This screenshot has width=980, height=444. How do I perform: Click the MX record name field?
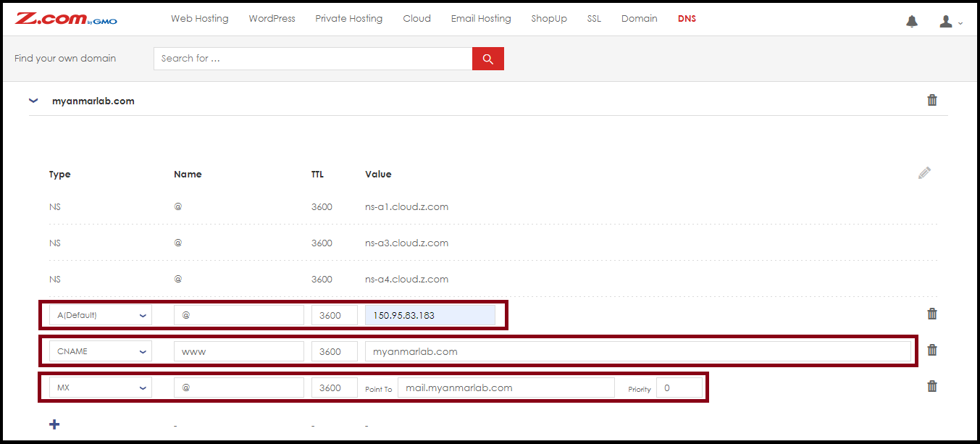click(x=239, y=388)
